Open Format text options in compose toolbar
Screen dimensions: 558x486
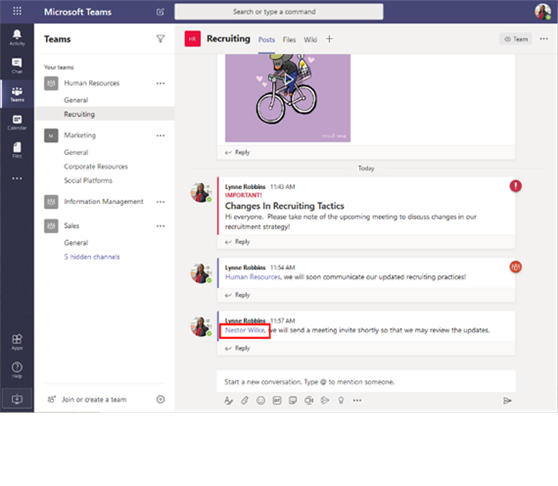(228, 401)
